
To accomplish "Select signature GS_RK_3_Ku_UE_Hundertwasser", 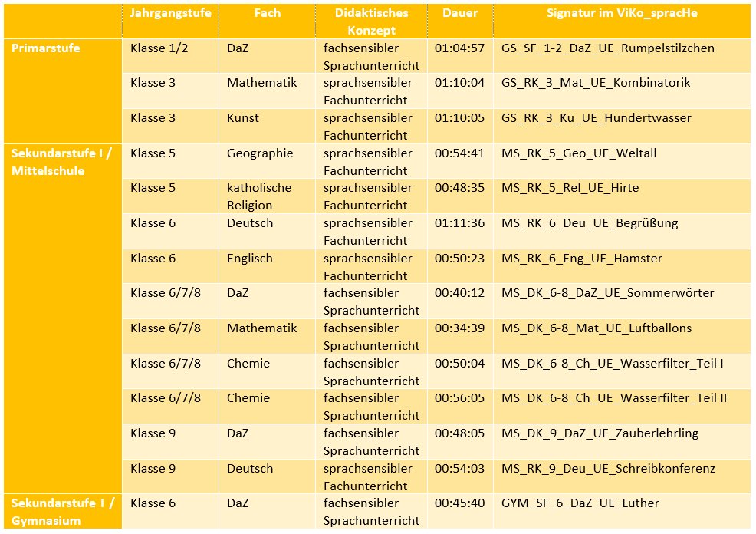I will (x=596, y=118).
